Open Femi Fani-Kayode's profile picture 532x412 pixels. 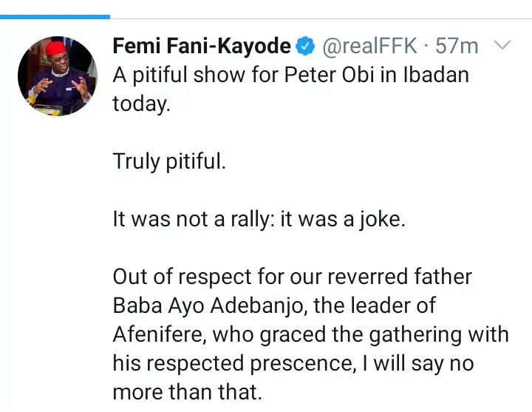pyautogui.click(x=58, y=76)
